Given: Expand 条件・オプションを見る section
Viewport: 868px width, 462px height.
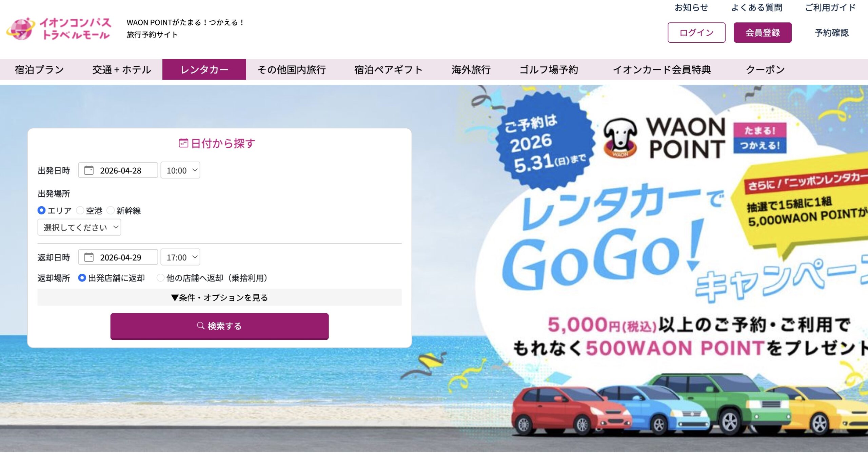Looking at the screenshot, I should tap(219, 297).
